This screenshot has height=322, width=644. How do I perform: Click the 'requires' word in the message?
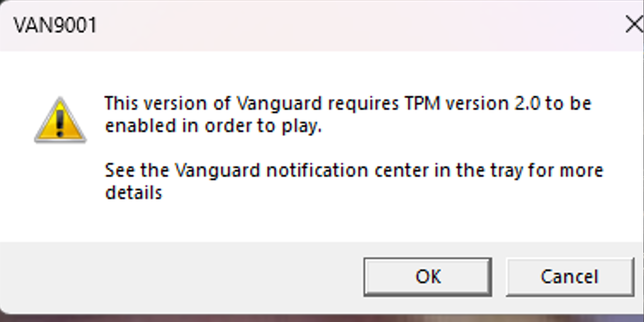click(363, 104)
